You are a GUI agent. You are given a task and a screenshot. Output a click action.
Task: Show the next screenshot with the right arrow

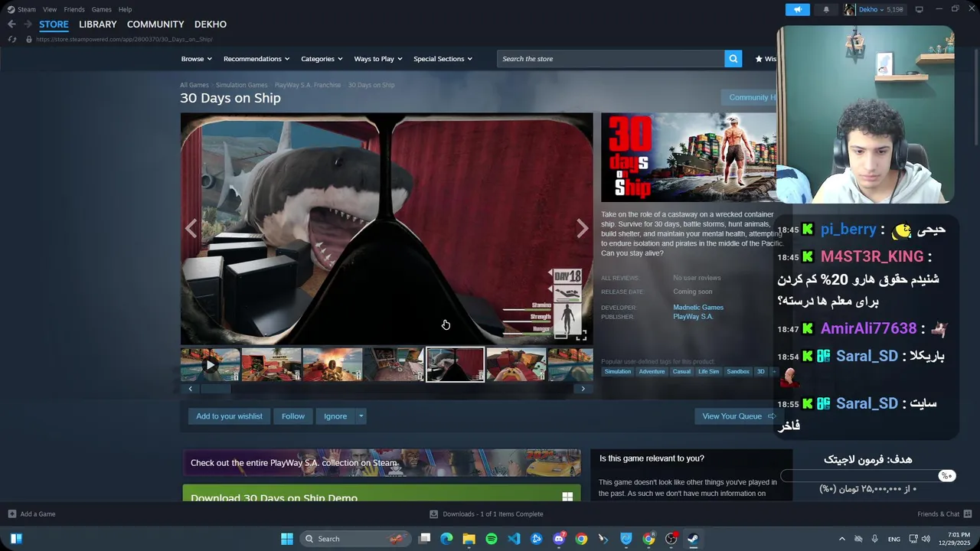583,228
